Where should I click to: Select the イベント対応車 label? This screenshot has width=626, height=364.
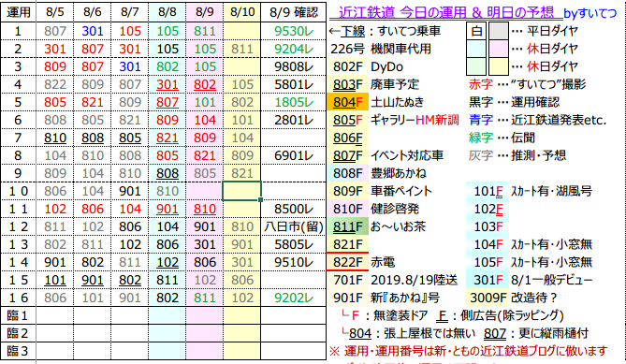(407, 155)
